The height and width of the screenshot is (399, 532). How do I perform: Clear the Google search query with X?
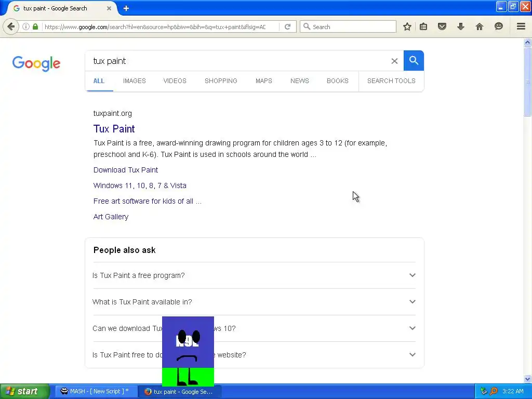[x=394, y=61]
